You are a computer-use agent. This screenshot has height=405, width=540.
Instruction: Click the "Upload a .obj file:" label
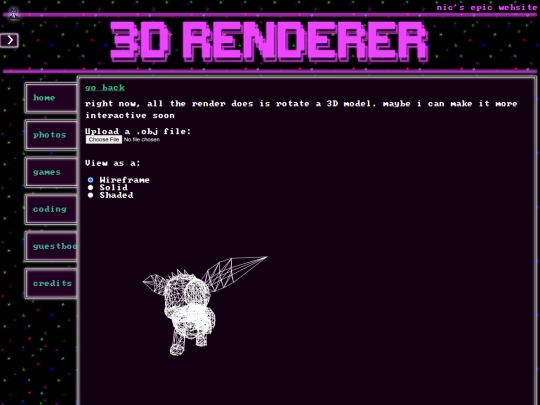138,131
